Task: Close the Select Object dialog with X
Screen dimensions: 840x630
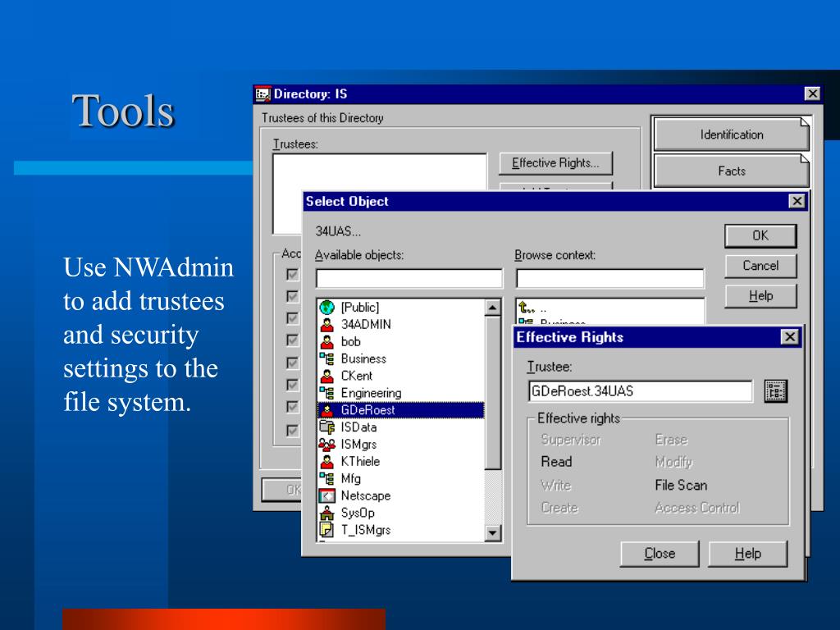Action: pos(797,202)
